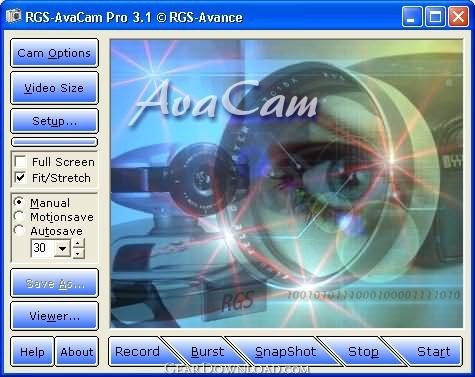This screenshot has width=475, height=377.
Task: Enable the Full Screen checkbox
Action: [20, 162]
